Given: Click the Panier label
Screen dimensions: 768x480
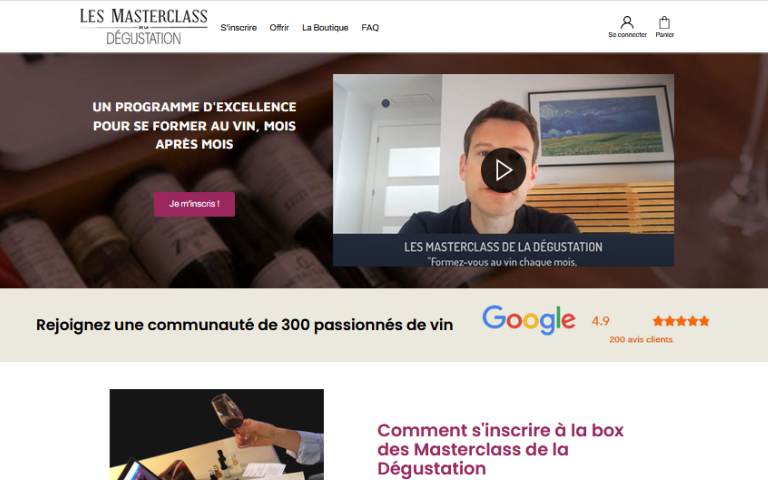Looking at the screenshot, I should click(x=665, y=35).
